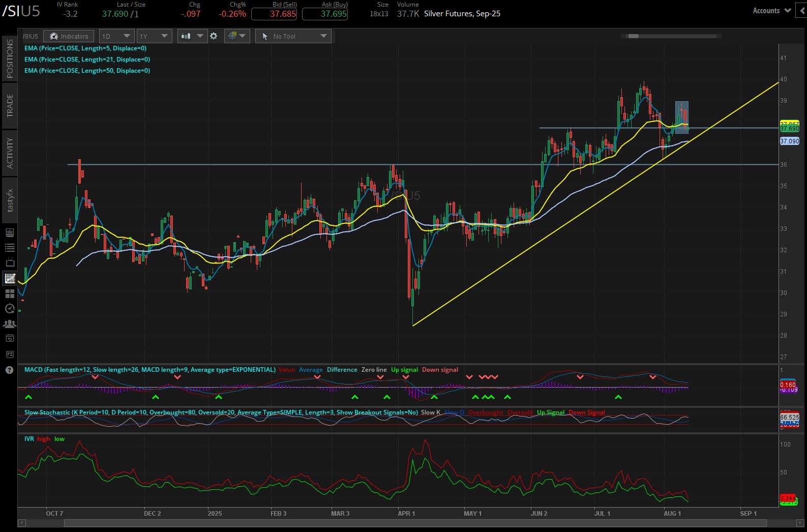
Task: Click the bottom horizontal chart scrollbar thumb
Action: pos(415,523)
